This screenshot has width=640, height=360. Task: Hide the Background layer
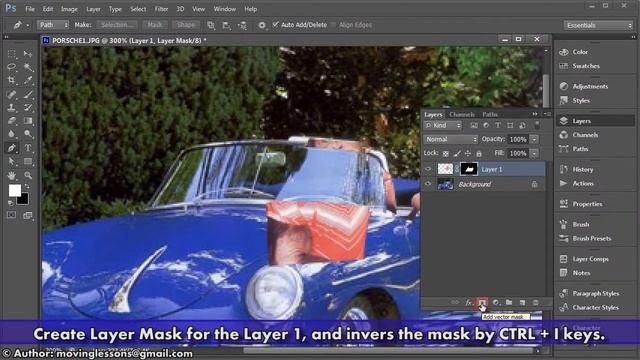428,184
